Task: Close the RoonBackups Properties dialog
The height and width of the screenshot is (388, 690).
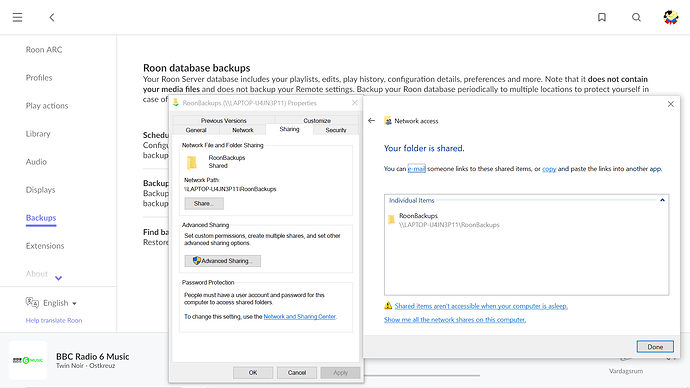Action: click(355, 103)
